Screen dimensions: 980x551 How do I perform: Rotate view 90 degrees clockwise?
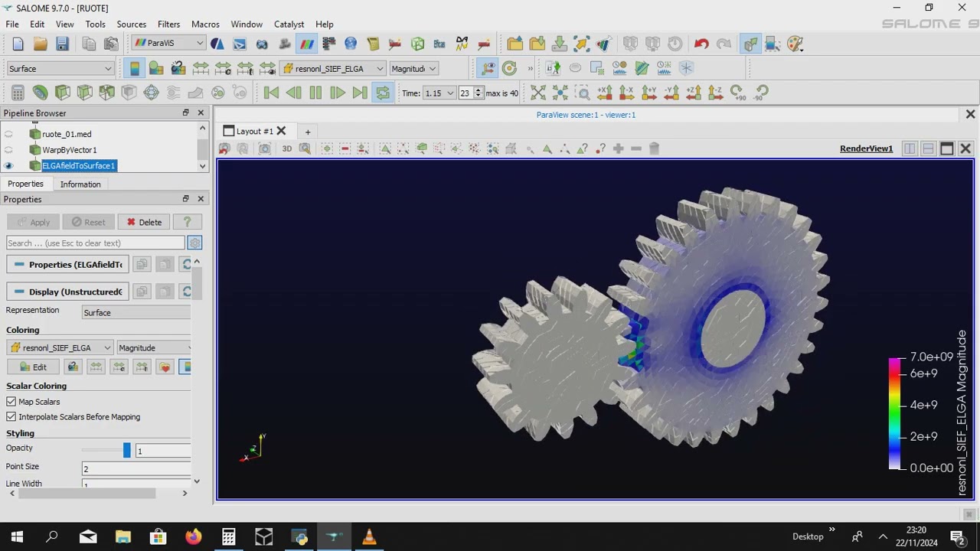pyautogui.click(x=738, y=93)
